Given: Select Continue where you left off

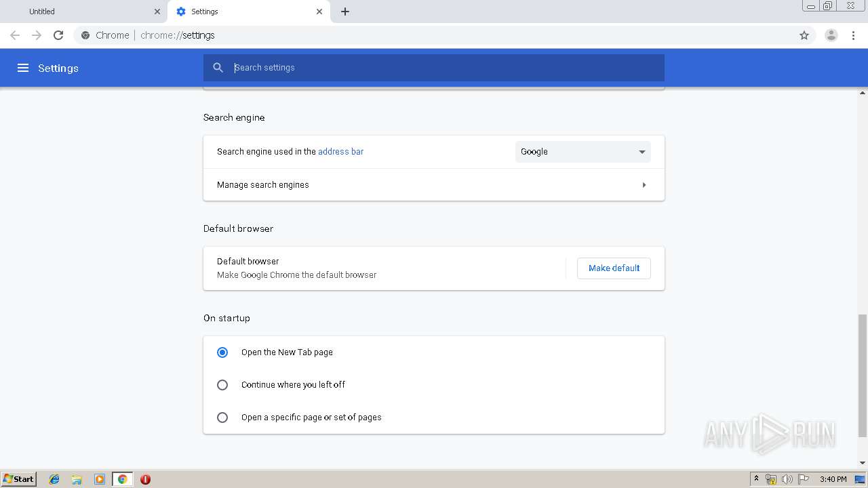Looking at the screenshot, I should click(x=222, y=385).
